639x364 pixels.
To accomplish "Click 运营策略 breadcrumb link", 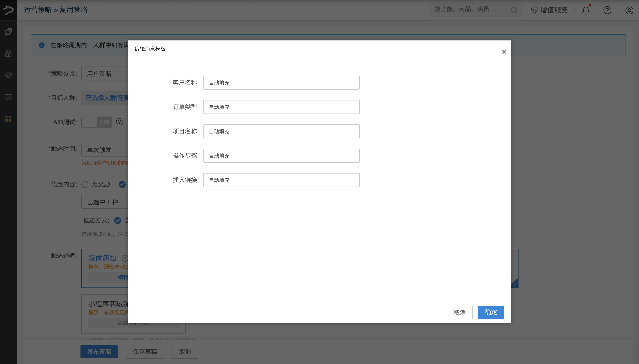I will (x=38, y=10).
